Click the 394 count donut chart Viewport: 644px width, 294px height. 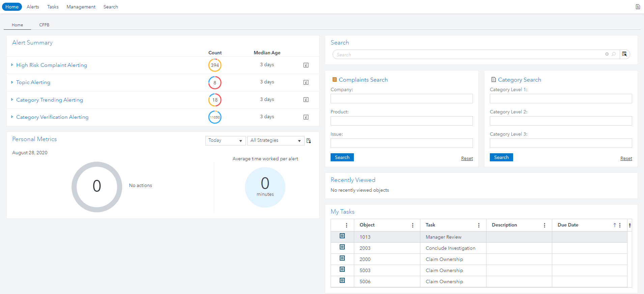click(x=215, y=65)
